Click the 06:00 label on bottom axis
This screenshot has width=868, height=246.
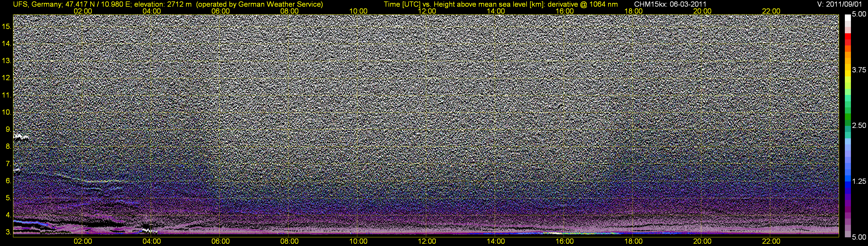[220, 241]
